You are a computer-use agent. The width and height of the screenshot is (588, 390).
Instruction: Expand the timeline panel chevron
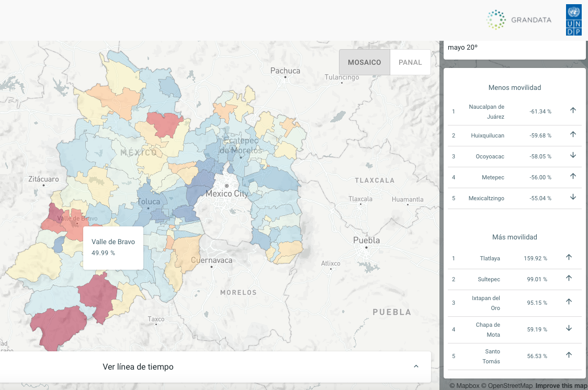[416, 366]
